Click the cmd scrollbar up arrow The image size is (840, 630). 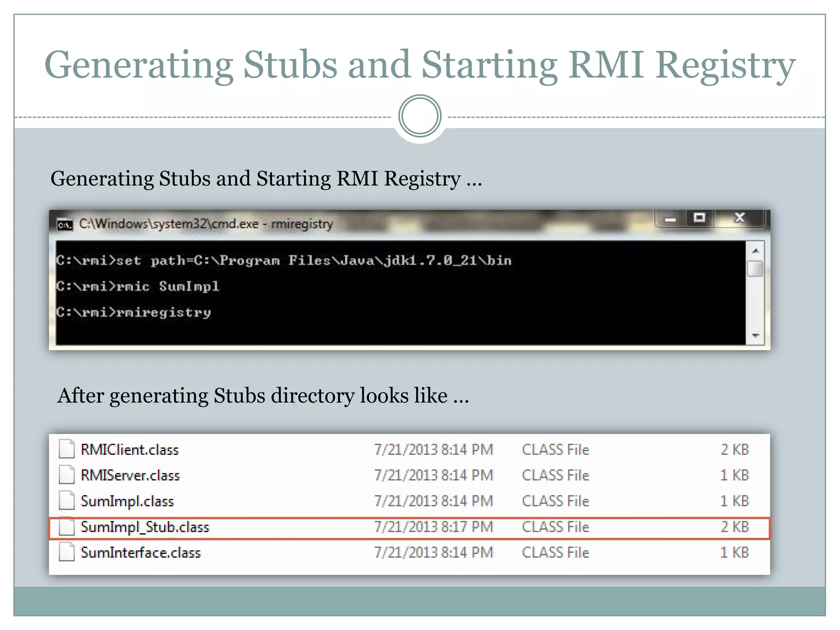click(x=756, y=251)
